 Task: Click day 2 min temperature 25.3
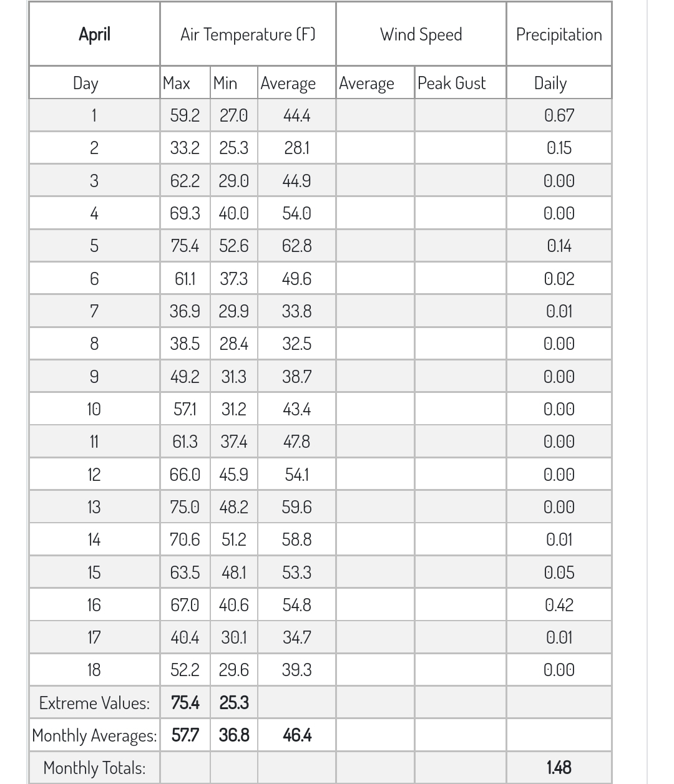tap(234, 148)
